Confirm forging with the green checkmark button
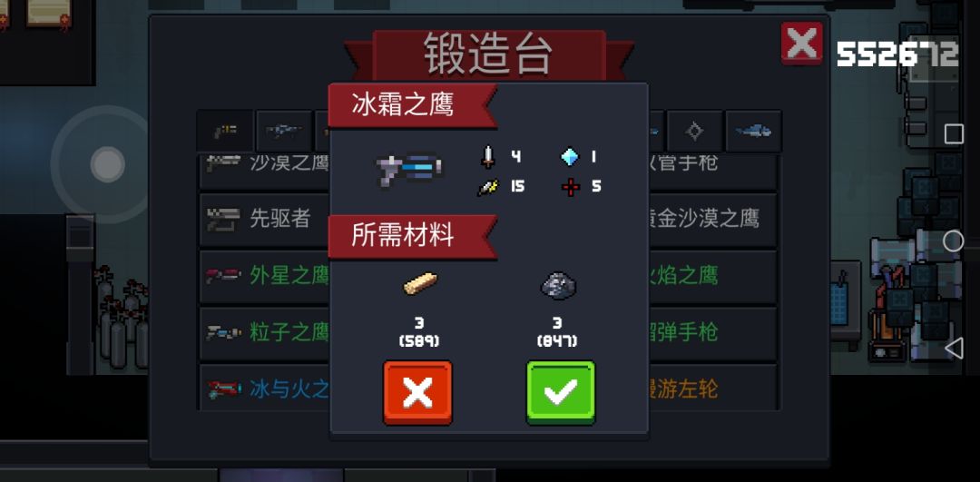The width and height of the screenshot is (980, 482). tap(561, 393)
